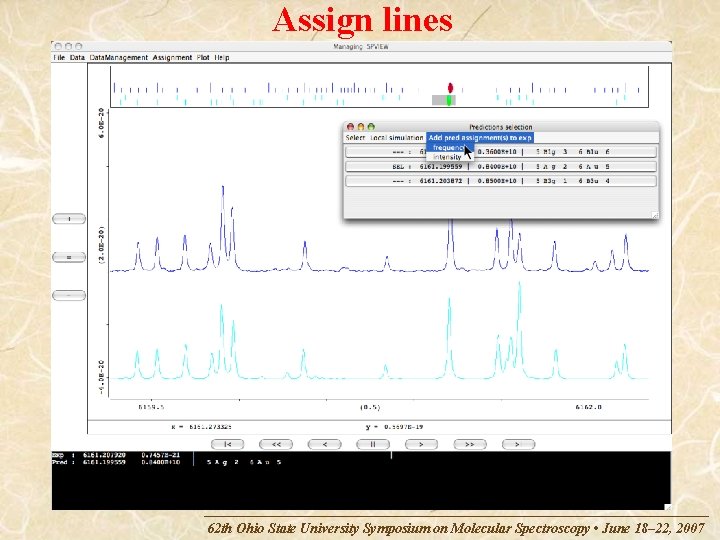Click the Exp line in black console
This screenshot has height=540, width=720.
(116, 455)
